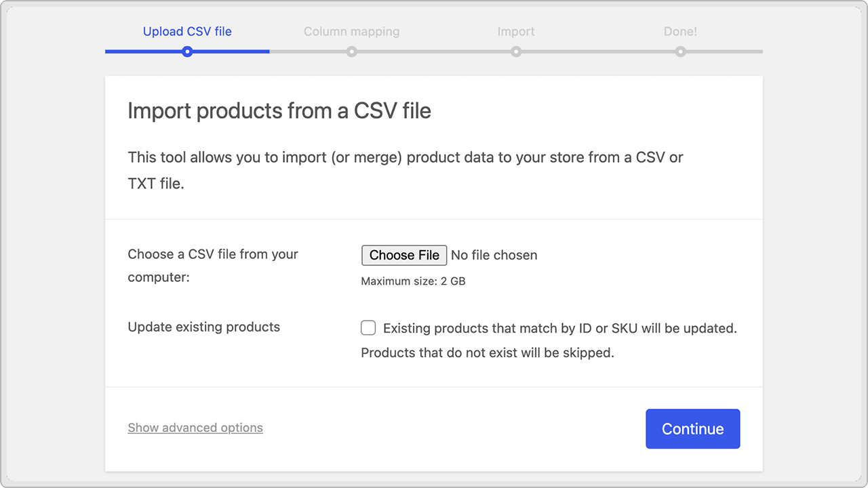Click the Done! step indicator dot
Screen dimensions: 868x488
(x=680, y=50)
